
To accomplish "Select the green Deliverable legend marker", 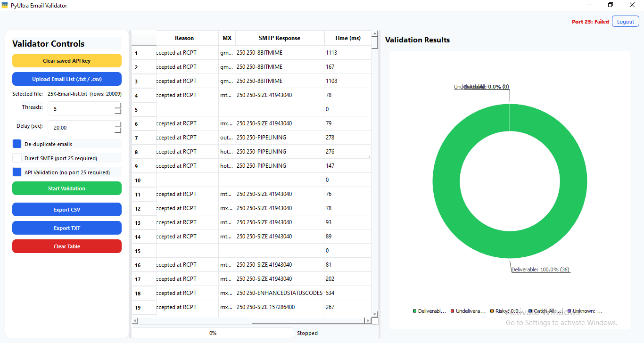I will coord(414,311).
